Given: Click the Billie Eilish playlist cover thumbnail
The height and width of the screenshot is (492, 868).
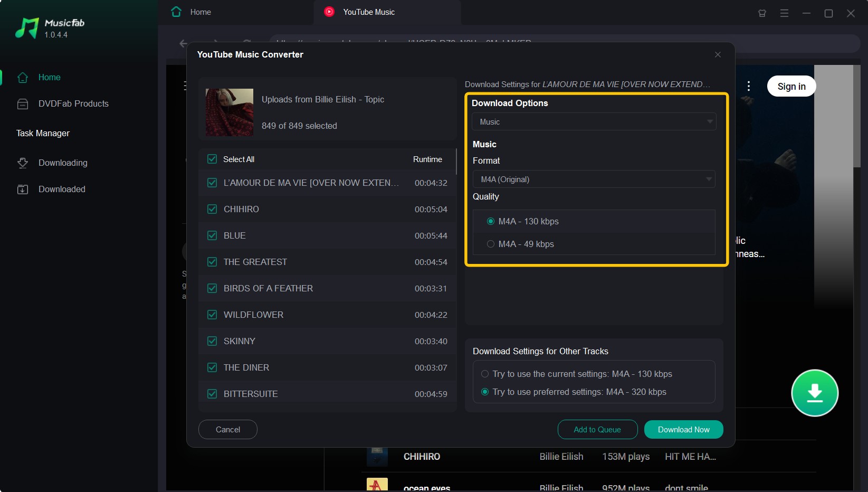Looking at the screenshot, I should coord(229,112).
